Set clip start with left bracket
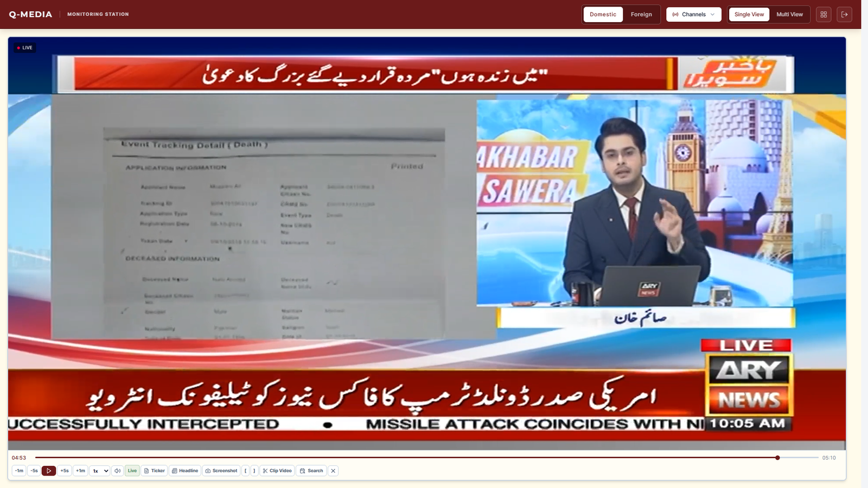This screenshot has height=488, width=868. pyautogui.click(x=246, y=471)
